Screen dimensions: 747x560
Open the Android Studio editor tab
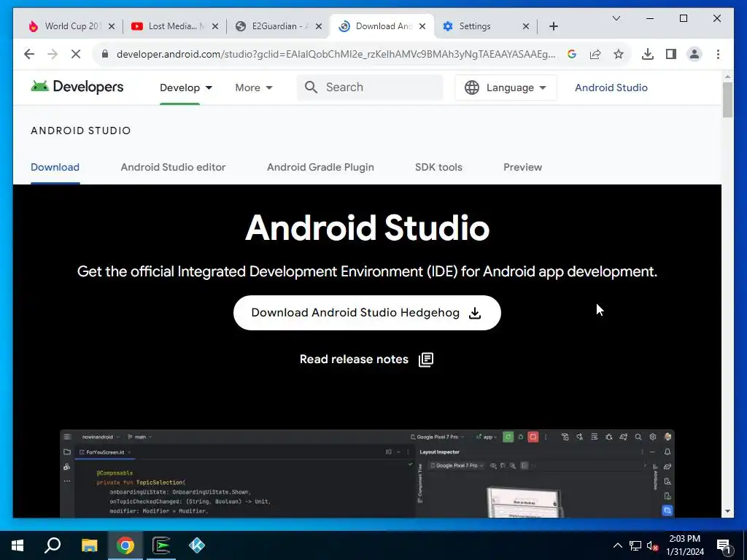click(x=173, y=167)
